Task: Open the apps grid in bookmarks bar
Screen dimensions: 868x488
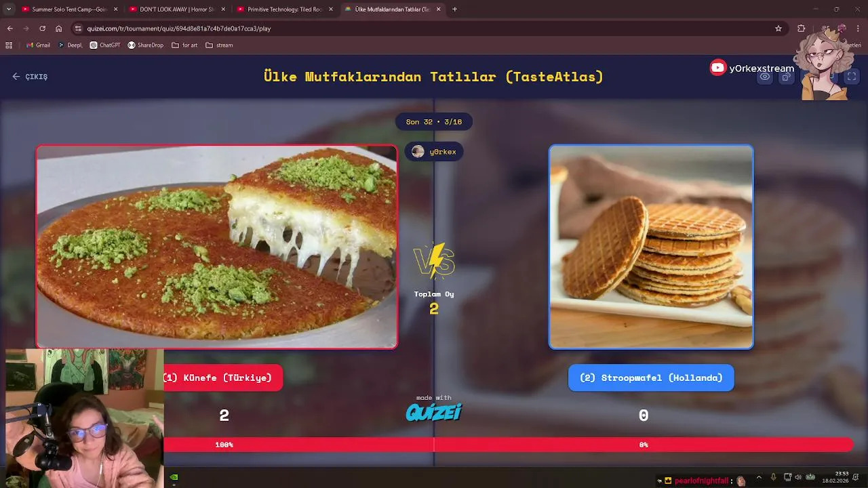Action: tap(9, 45)
